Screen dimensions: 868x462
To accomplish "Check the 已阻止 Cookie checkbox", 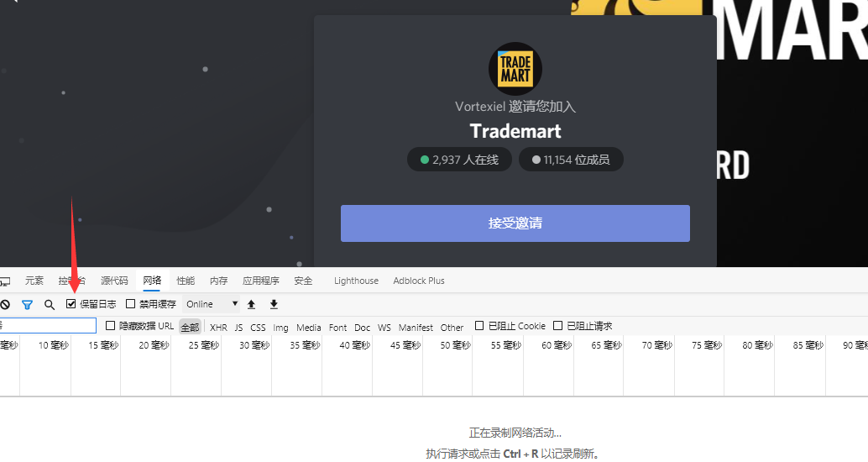I will (479, 326).
